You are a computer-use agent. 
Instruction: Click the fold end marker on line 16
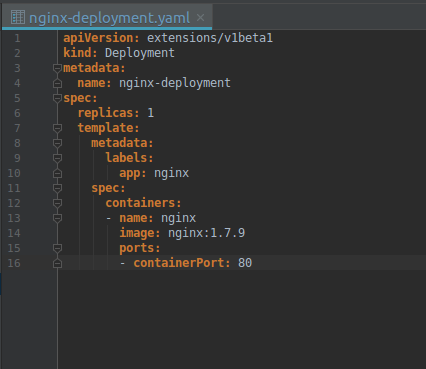[57, 263]
